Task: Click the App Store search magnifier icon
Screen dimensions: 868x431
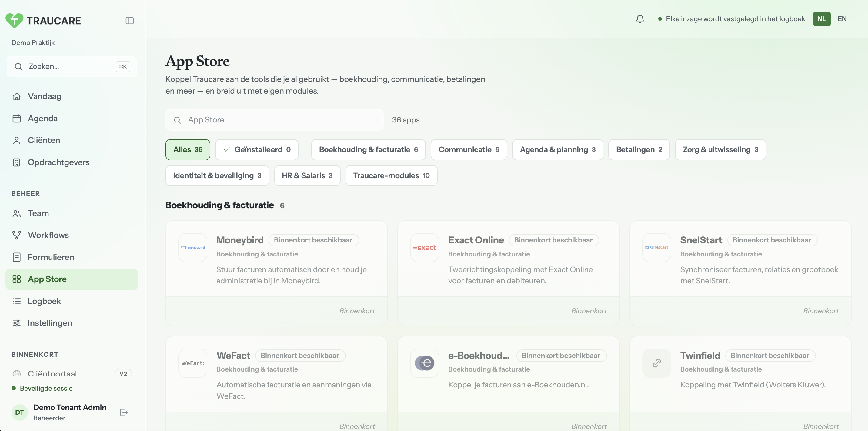Action: click(x=177, y=120)
